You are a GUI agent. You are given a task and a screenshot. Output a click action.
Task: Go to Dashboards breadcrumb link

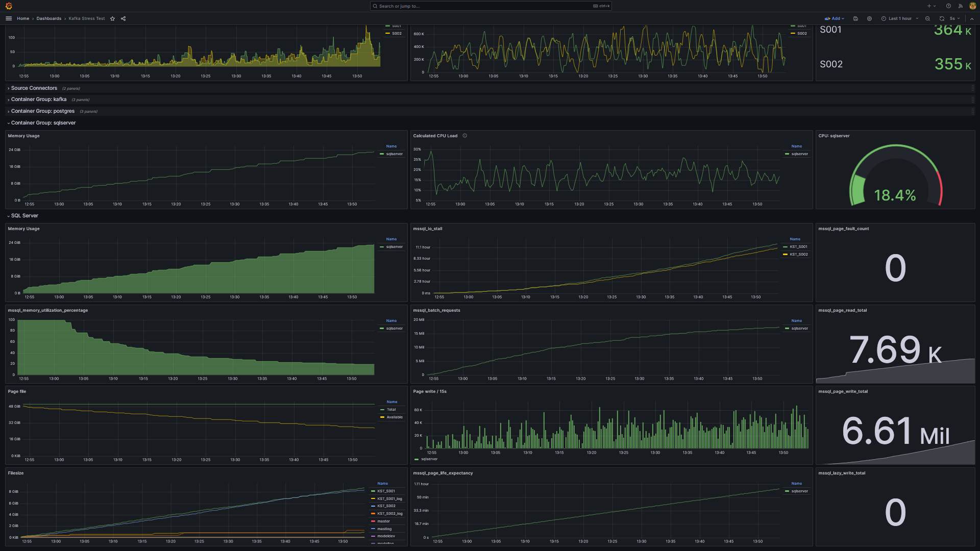coord(48,18)
